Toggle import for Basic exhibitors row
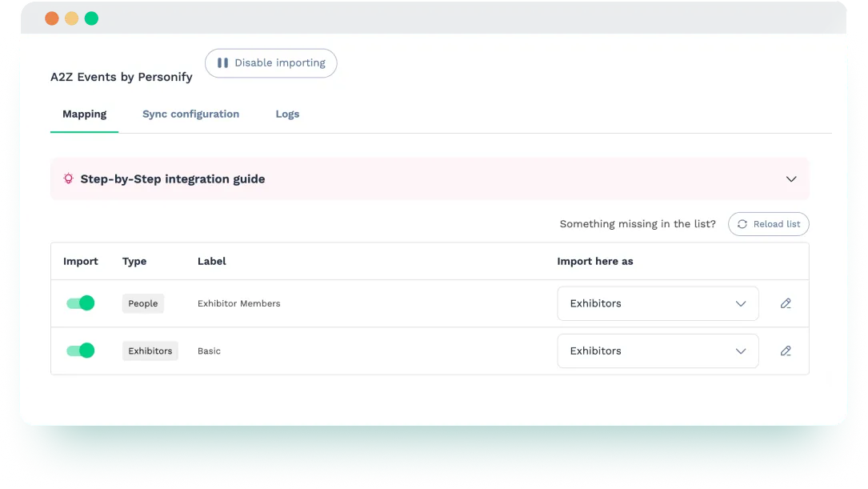This screenshot has height=489, width=868. click(80, 351)
